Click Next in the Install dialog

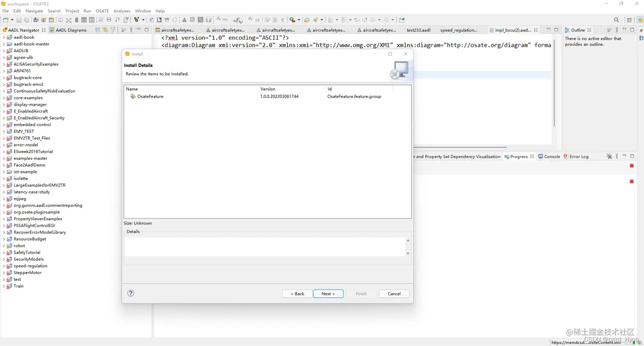tap(328, 294)
